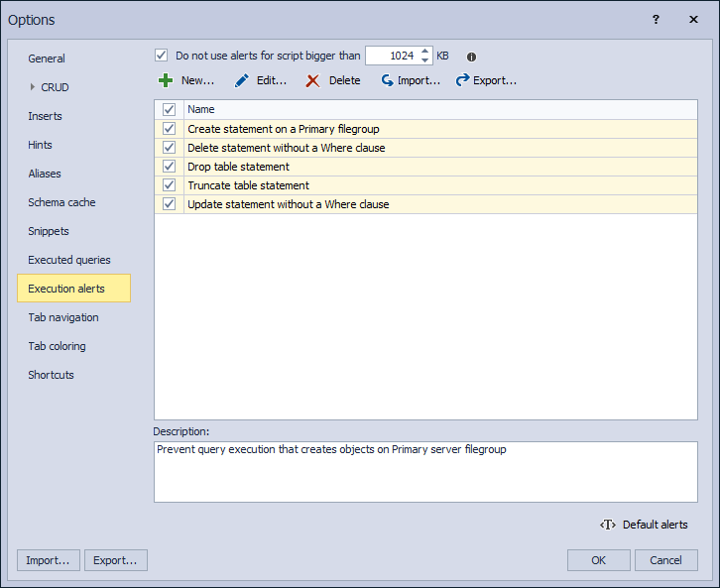Open the Hints options page
The width and height of the screenshot is (720, 588).
[x=40, y=145]
